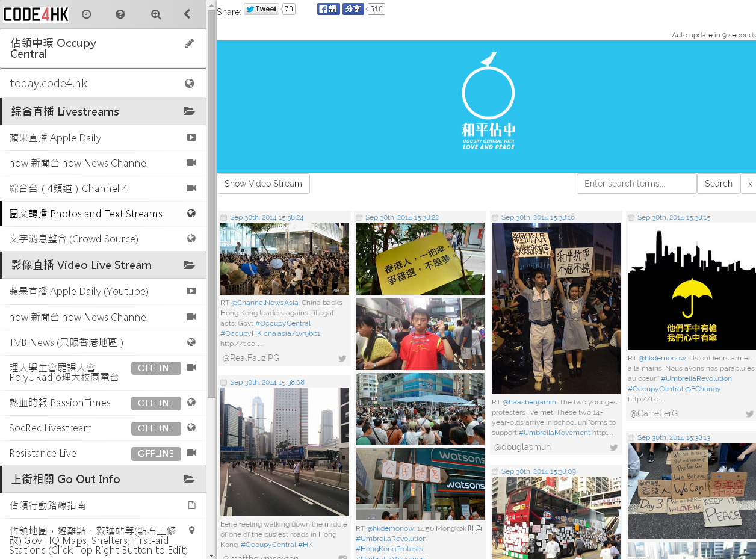Switch to TVB News in the sidebar
This screenshot has width=756, height=559.
point(72,342)
